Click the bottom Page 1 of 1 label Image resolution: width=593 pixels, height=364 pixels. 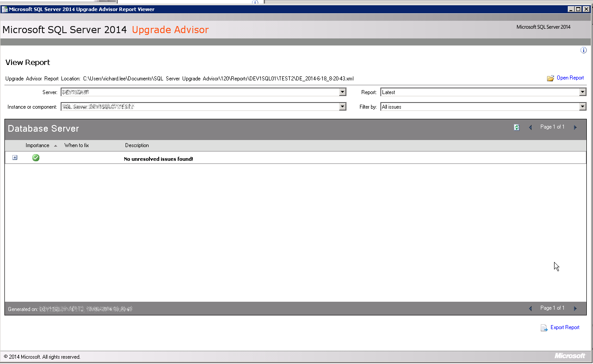[552, 308]
